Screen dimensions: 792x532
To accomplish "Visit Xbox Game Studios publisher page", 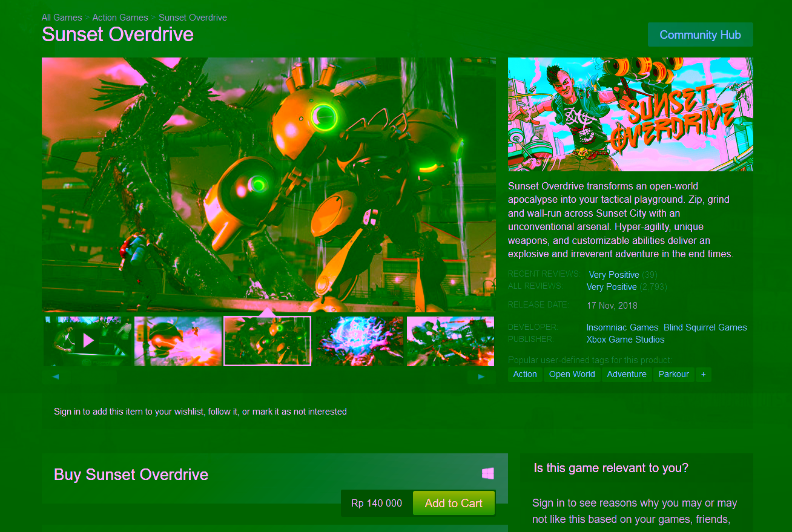I will point(625,340).
